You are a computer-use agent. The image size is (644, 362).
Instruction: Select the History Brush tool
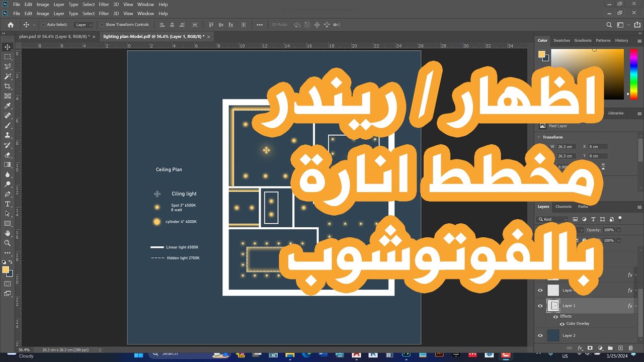pyautogui.click(x=8, y=145)
